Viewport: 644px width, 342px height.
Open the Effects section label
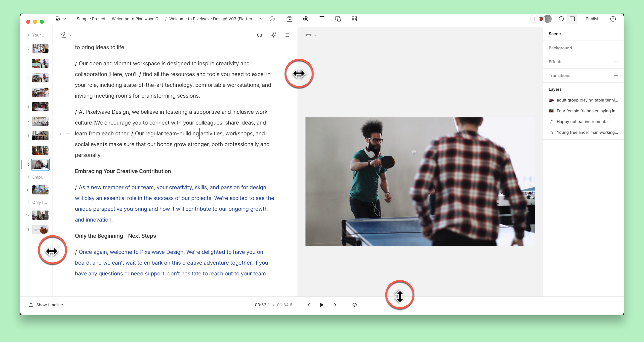555,62
